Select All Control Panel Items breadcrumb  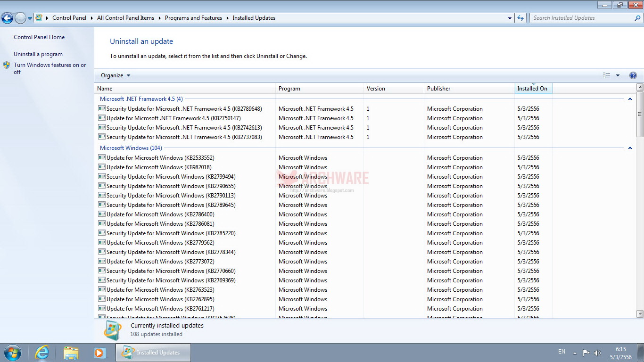pyautogui.click(x=125, y=18)
